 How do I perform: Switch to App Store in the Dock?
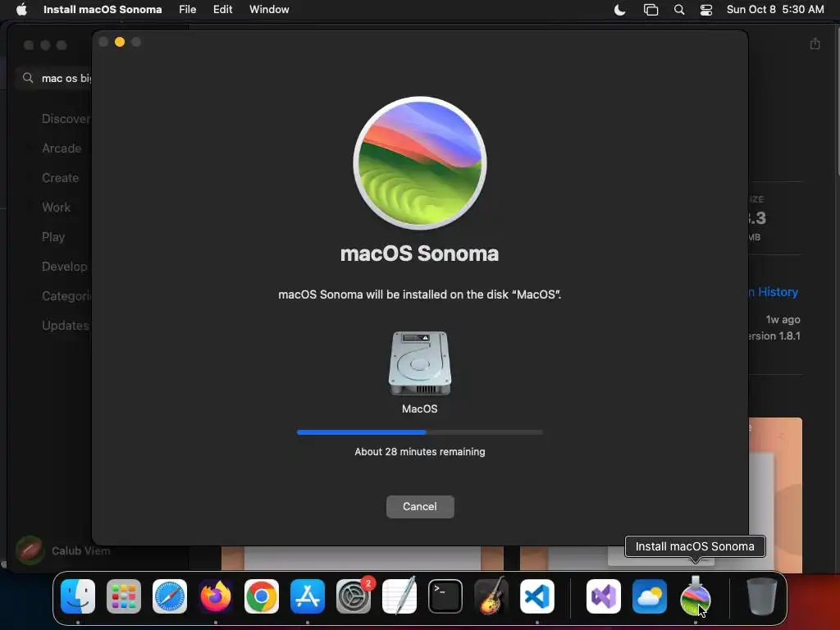coord(308,596)
